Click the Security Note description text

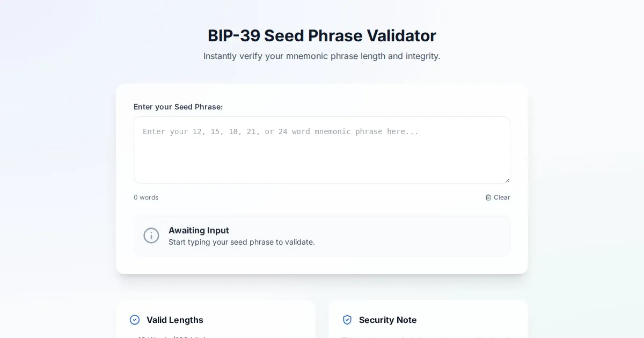click(x=428, y=336)
